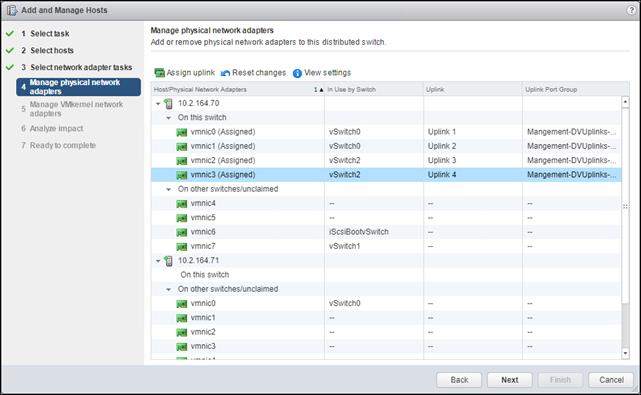Click the iScsiBootvSwitch cell
Screen dimensions: 641x395
pyautogui.click(x=359, y=232)
